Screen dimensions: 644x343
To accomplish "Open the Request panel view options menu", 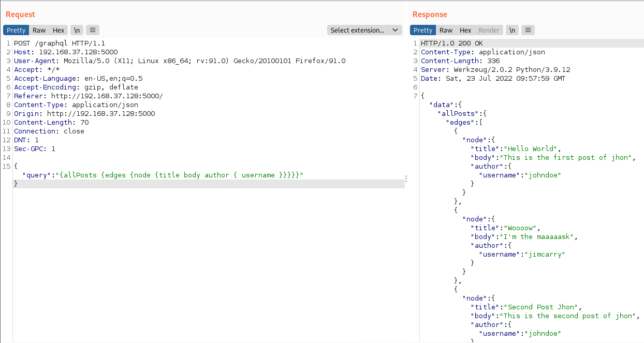I will [x=92, y=30].
